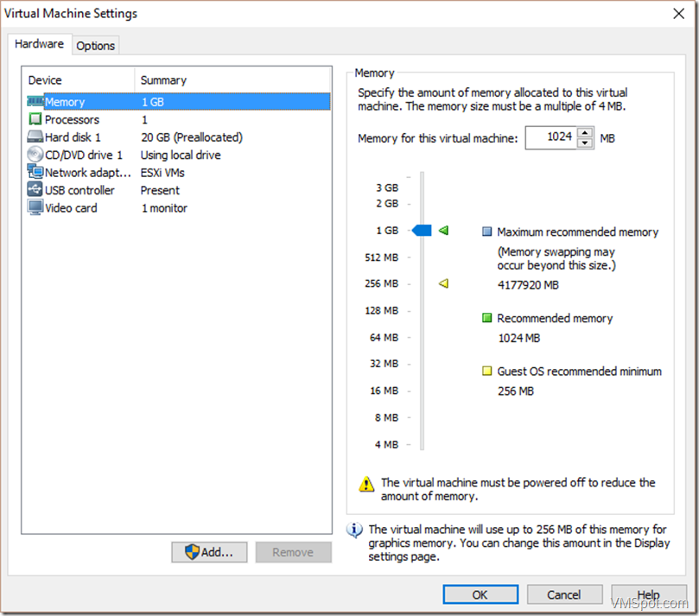Click the 2 GB slider label

(x=387, y=204)
